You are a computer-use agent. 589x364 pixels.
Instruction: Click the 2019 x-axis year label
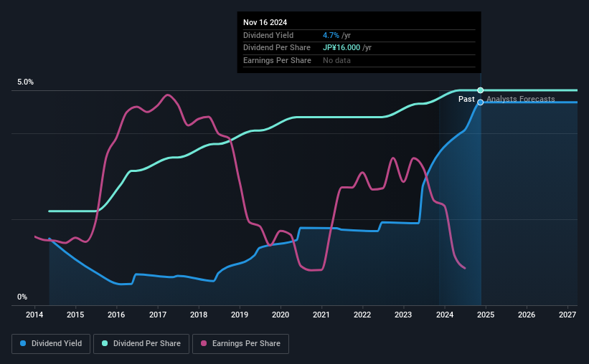click(x=240, y=315)
